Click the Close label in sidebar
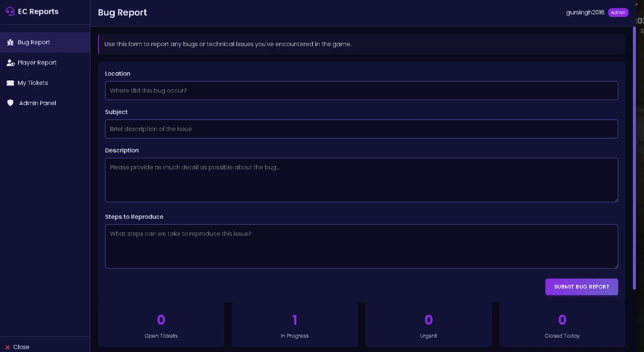 [21, 347]
